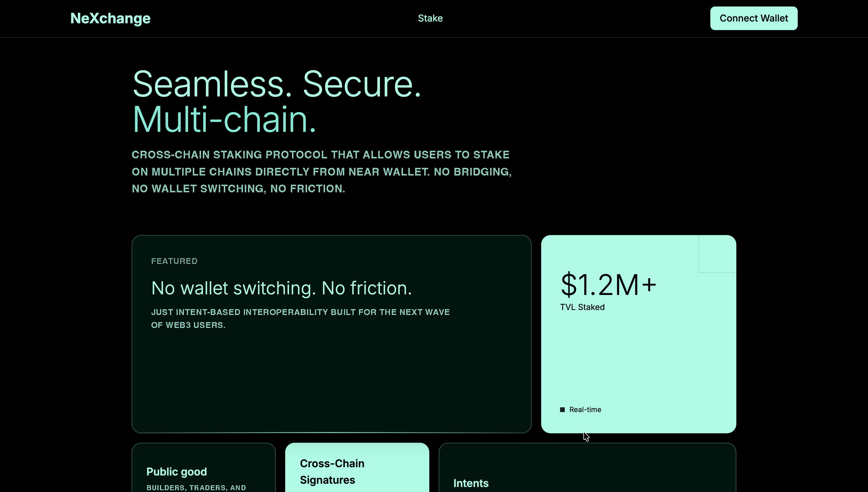The image size is (868, 492).
Task: Click the "Seamless. Secure." hero heading line
Action: [x=277, y=84]
